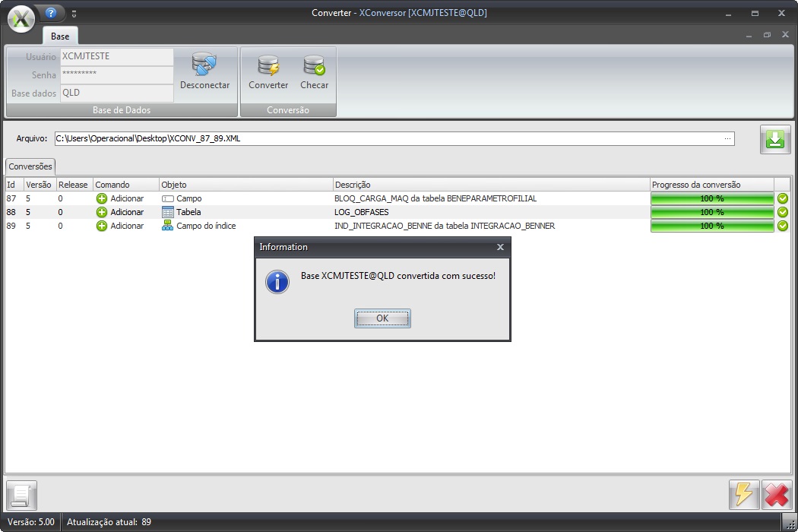This screenshot has height=532, width=798.
Task: Click the X application logo button
Action: [21, 18]
